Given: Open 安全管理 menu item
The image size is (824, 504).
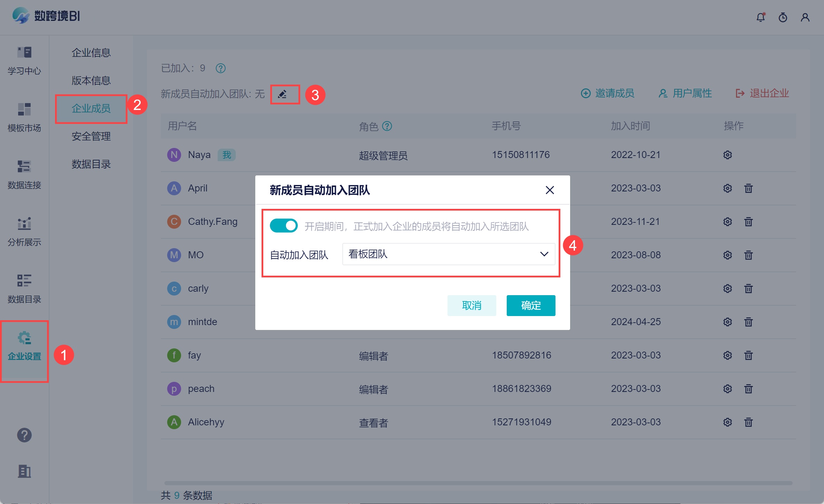Looking at the screenshot, I should click(x=91, y=136).
